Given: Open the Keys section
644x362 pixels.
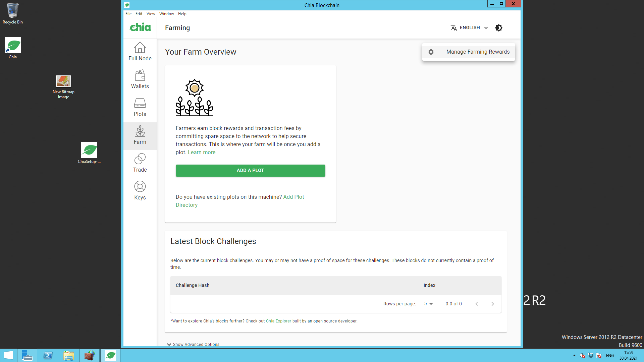Looking at the screenshot, I should 140,191.
